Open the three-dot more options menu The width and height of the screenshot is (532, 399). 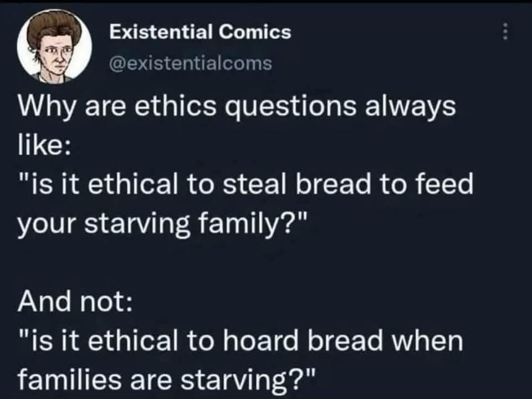pos(505,32)
